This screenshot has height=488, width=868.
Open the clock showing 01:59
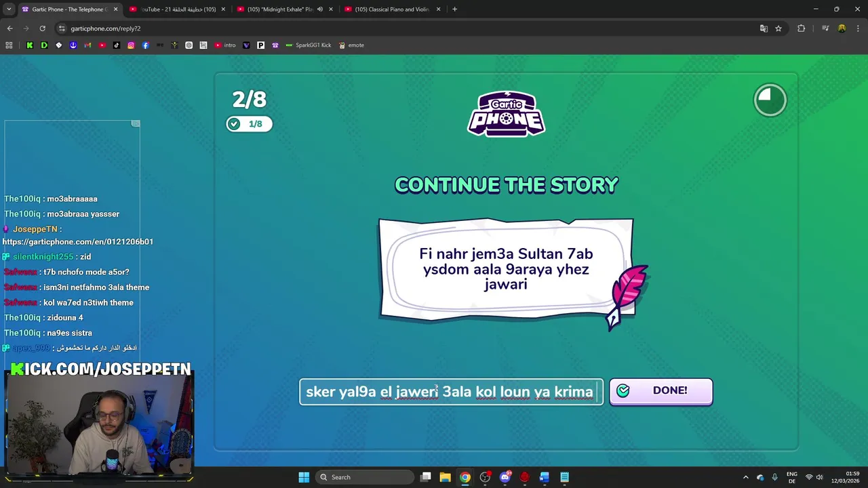(846, 477)
